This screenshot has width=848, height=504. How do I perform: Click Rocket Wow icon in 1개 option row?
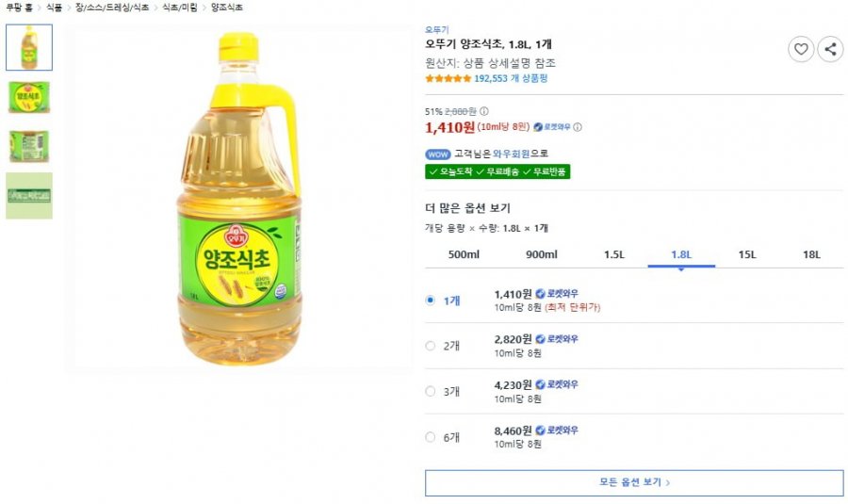[540, 294]
